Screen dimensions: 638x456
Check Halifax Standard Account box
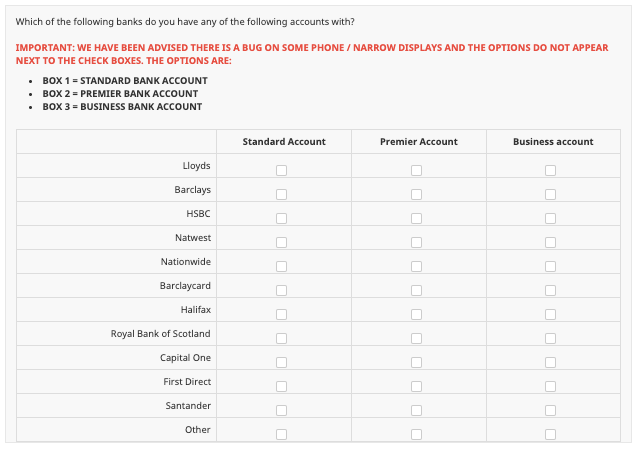pyautogui.click(x=282, y=314)
